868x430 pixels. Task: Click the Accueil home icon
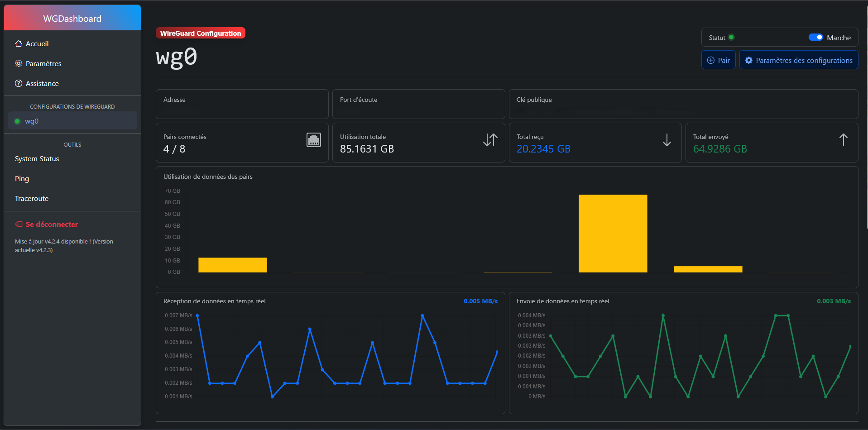pyautogui.click(x=19, y=44)
